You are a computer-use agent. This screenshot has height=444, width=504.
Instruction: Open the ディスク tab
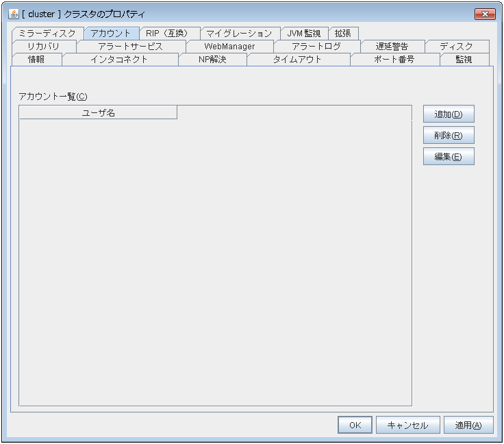(x=456, y=46)
